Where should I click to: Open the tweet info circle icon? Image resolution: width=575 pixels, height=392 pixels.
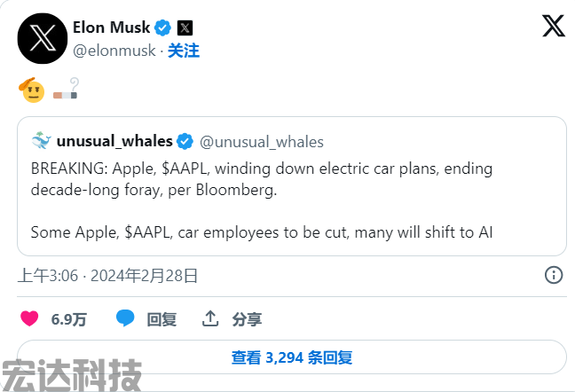point(554,275)
